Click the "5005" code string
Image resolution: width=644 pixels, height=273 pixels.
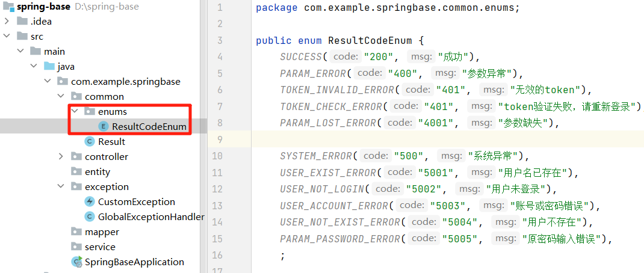460,239
